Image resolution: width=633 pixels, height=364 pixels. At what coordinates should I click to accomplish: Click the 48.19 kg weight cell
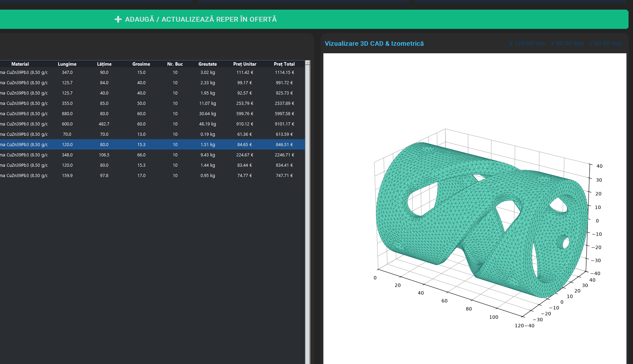coord(208,124)
